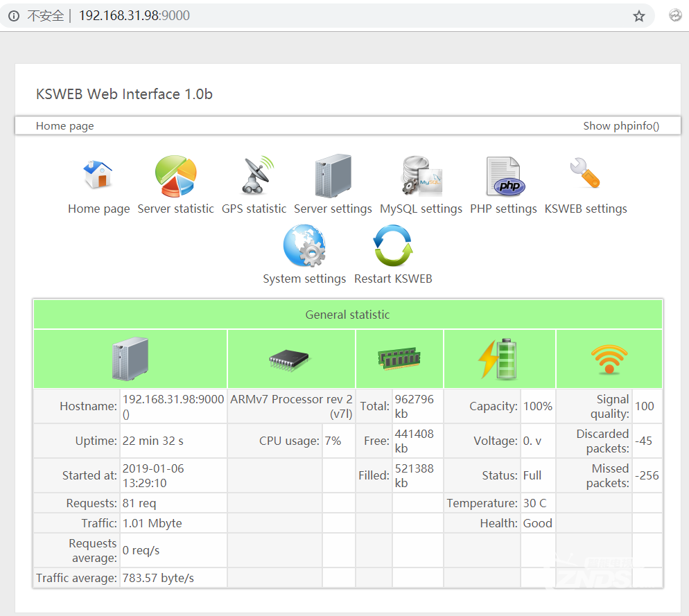
Task: Click the KSWEB Web Interface 1.0b title
Action: click(x=124, y=94)
